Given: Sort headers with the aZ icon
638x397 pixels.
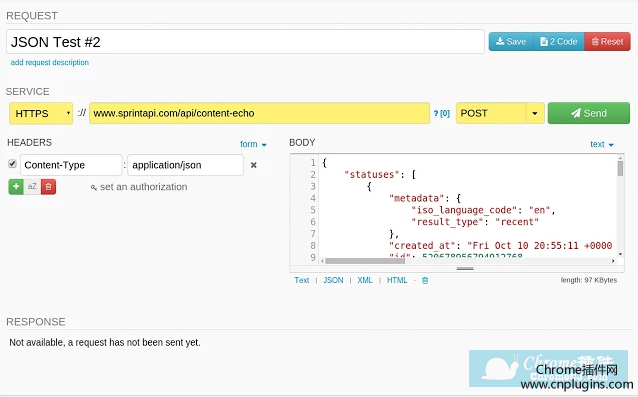Looking at the screenshot, I should coord(32,187).
